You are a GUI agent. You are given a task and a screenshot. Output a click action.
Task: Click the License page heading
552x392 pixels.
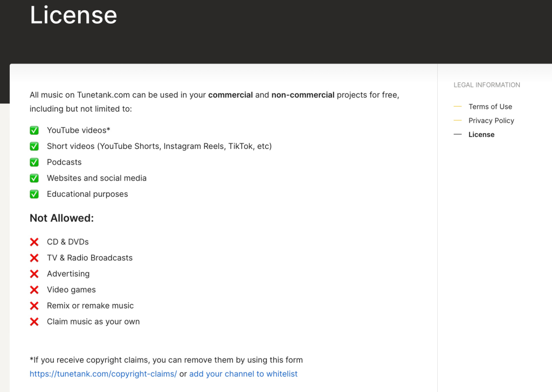click(x=73, y=15)
